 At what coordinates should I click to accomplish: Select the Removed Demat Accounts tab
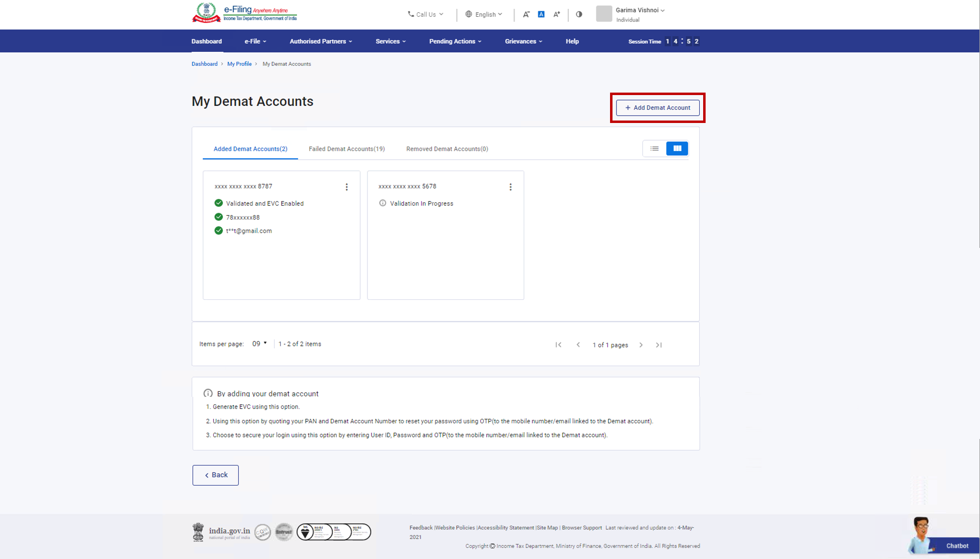point(447,148)
